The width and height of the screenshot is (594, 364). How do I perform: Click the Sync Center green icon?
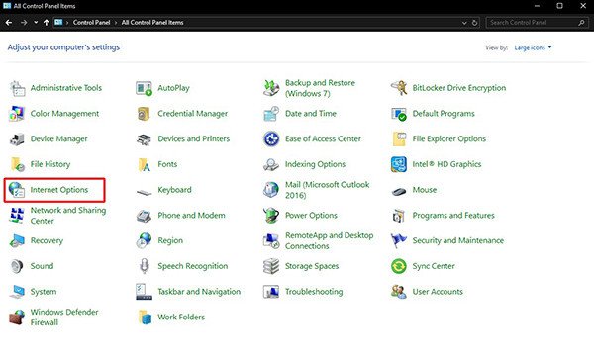[399, 266]
